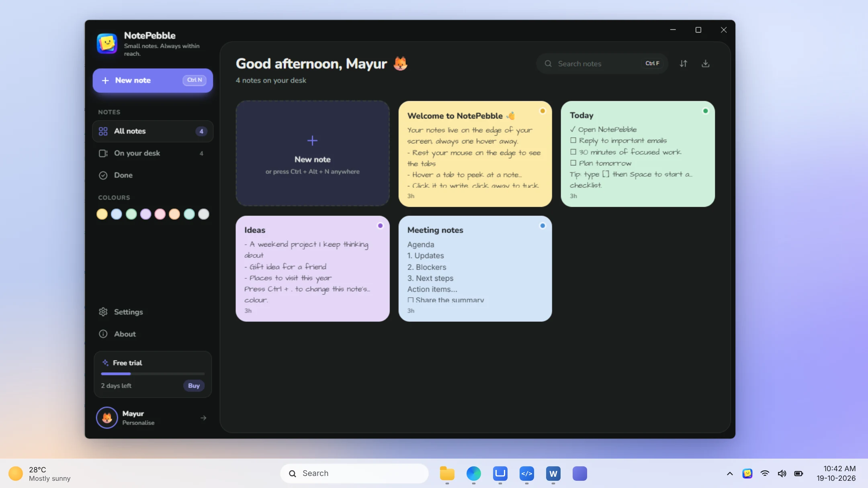Click the export/download notes icon

coord(705,63)
